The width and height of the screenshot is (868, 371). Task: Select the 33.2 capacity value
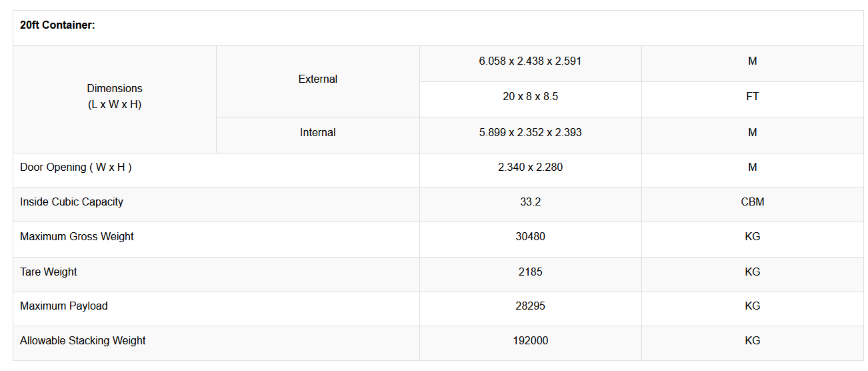point(530,202)
